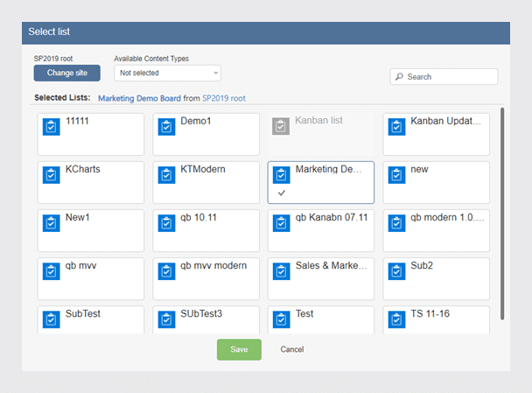This screenshot has width=532, height=393.
Task: Click the qb 10.11 list icon
Action: [166, 223]
